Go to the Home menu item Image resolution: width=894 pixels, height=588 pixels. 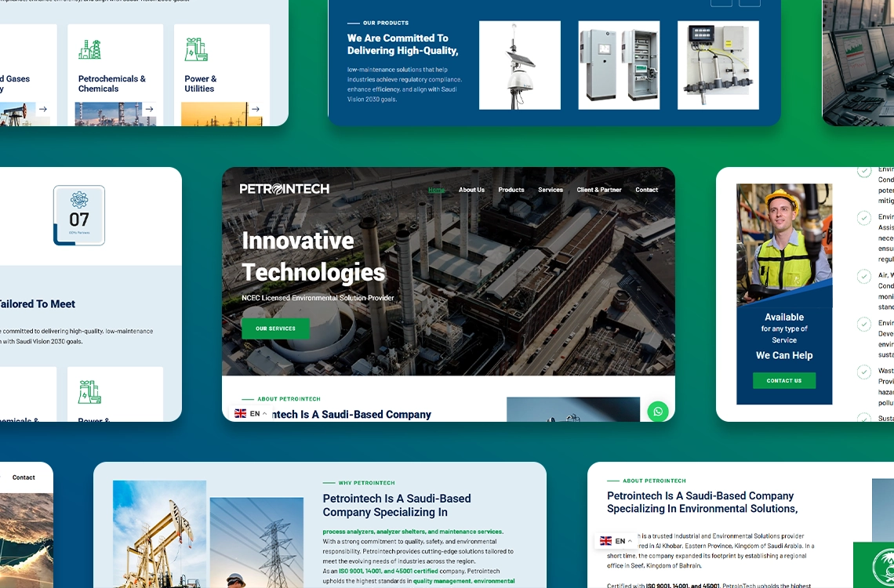click(x=436, y=190)
